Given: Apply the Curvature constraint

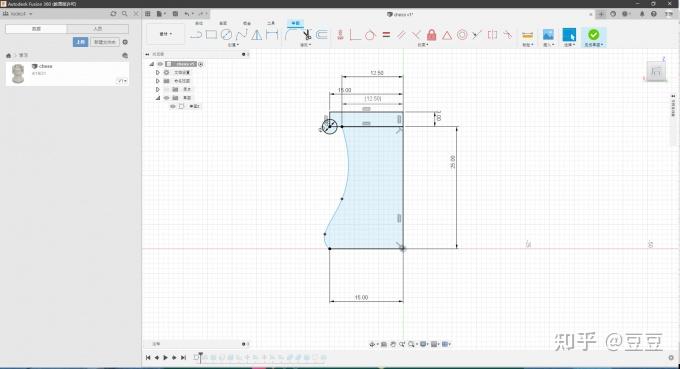Looking at the screenshot, I should tap(507, 35).
